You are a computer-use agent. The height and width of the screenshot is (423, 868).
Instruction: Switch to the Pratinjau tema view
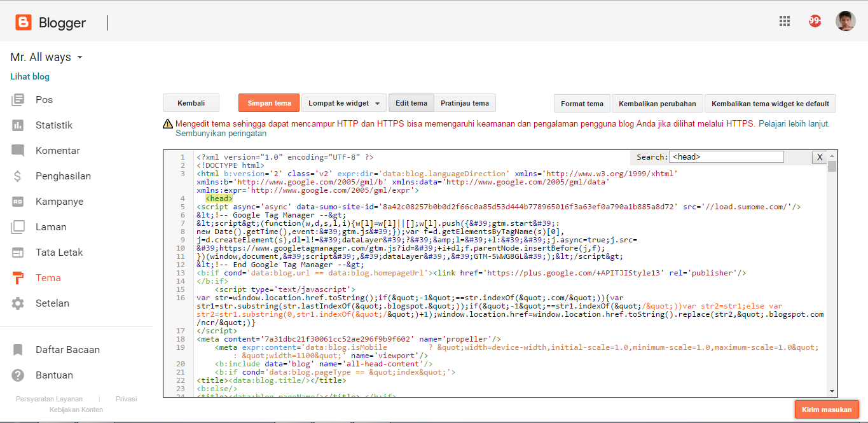click(x=465, y=103)
